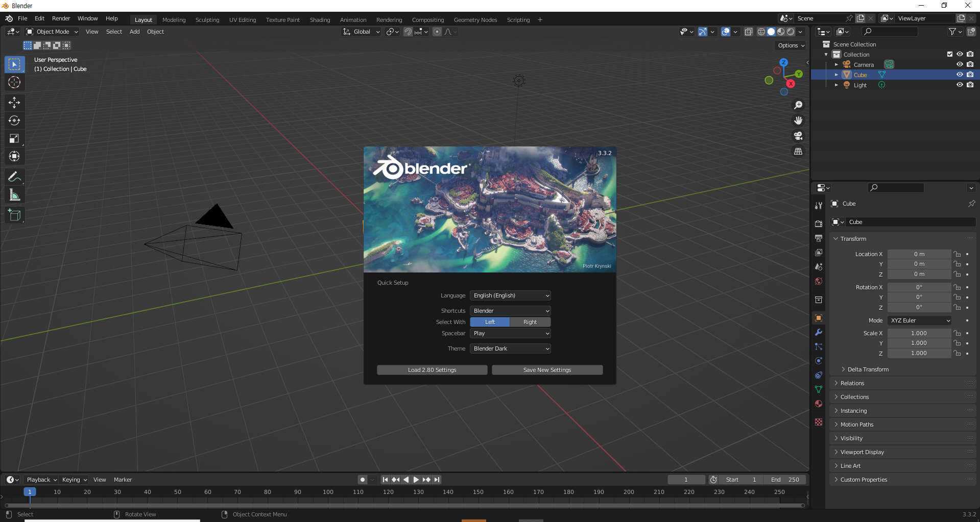Open the Object Data mesh tab
The height and width of the screenshot is (522, 980).
(819, 389)
